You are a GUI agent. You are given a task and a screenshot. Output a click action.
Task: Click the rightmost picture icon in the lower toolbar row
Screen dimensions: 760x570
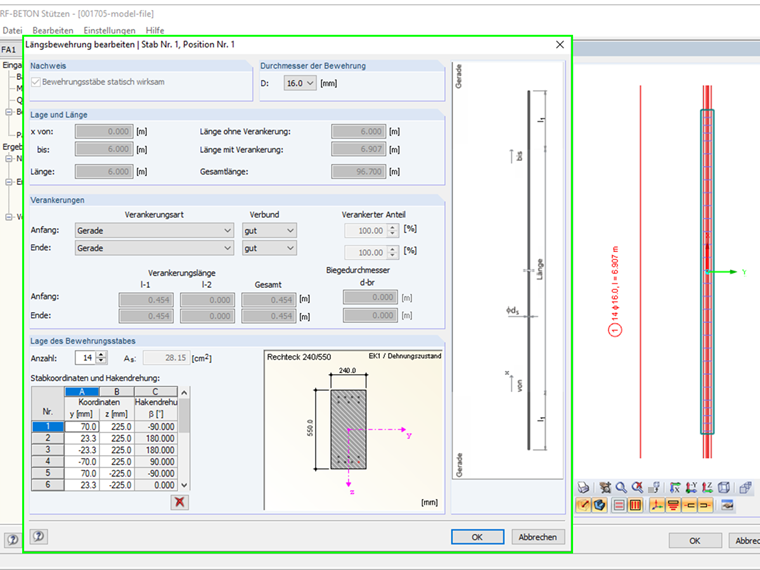[x=727, y=505]
